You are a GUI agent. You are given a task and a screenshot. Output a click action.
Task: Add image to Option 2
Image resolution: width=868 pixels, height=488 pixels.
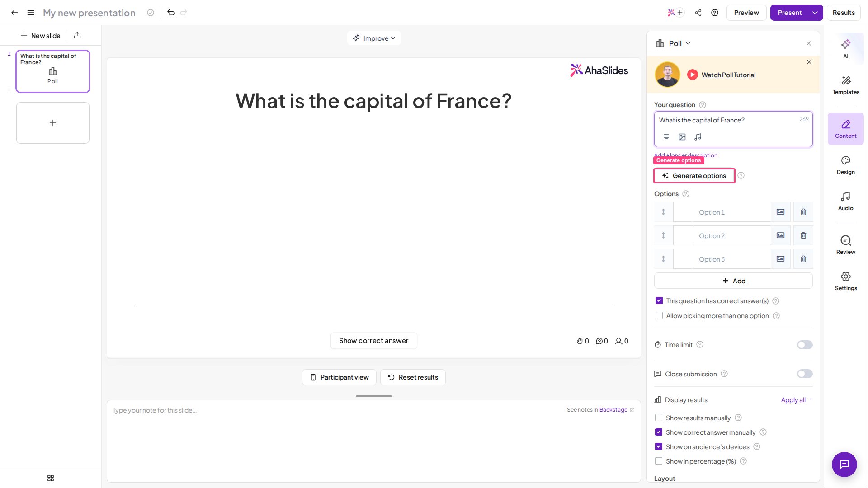tap(781, 235)
